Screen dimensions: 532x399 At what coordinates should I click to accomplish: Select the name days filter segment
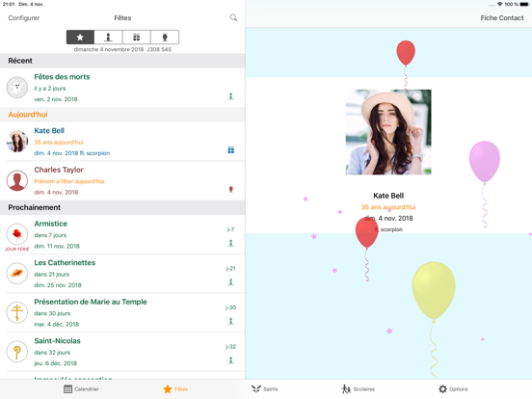165,38
